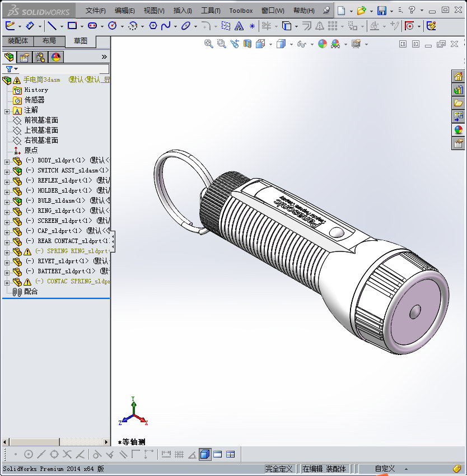
Task: Click the Edit Appearance color ball
Action: (322, 44)
